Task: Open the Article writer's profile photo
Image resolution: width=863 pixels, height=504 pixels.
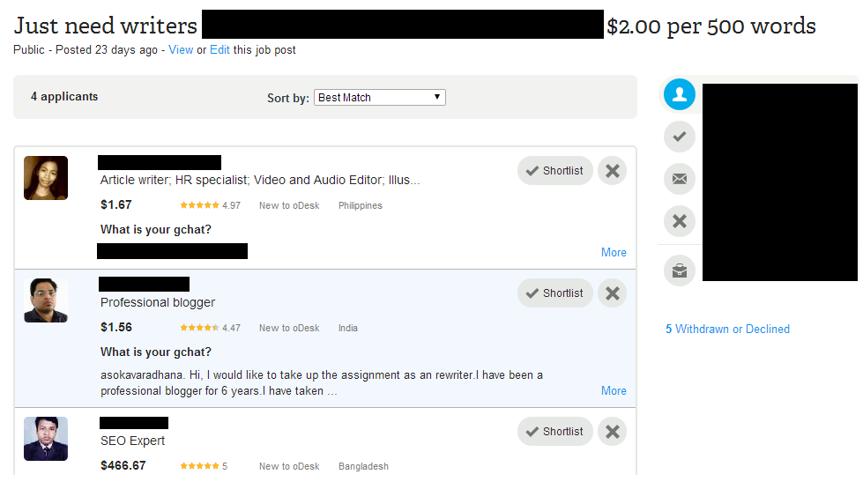Action: coord(46,178)
